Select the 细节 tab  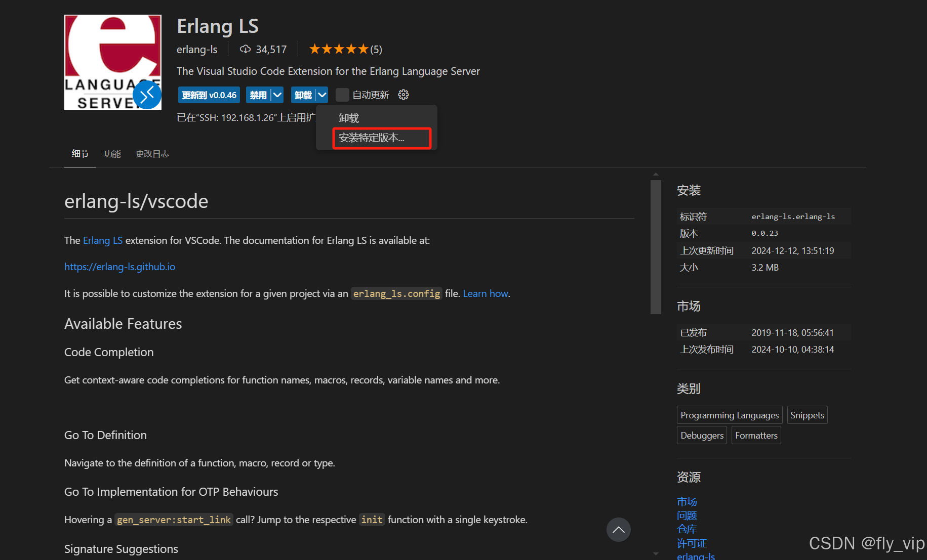79,154
